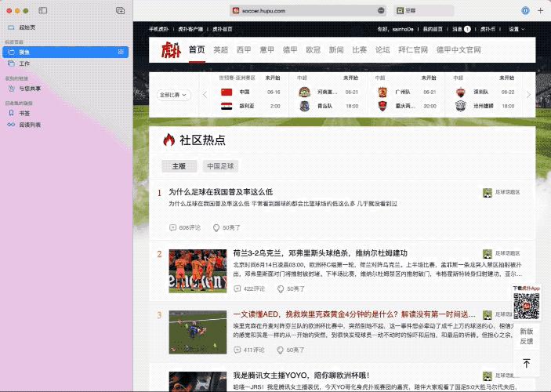Open the 全部比赛 dropdown
This screenshot has height=392, width=551.
173,95
